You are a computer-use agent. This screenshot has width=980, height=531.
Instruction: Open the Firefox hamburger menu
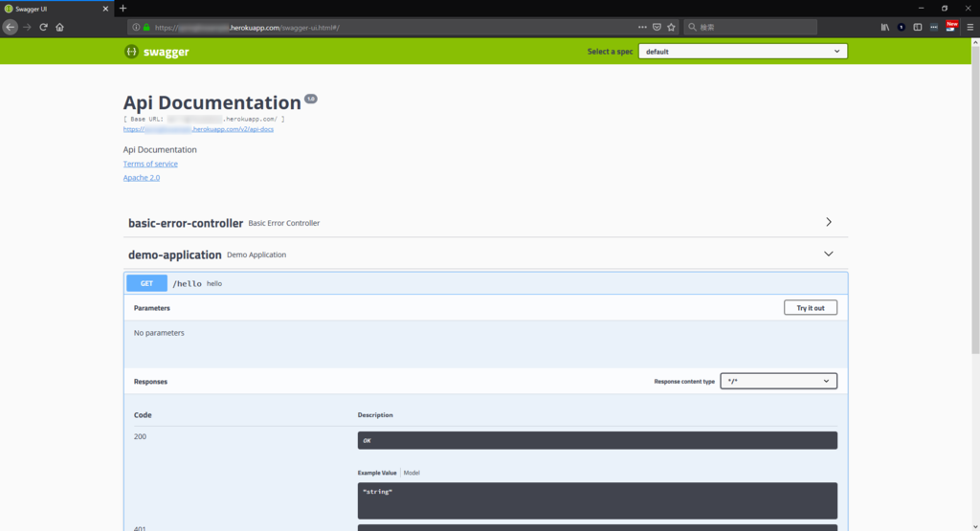tap(970, 27)
